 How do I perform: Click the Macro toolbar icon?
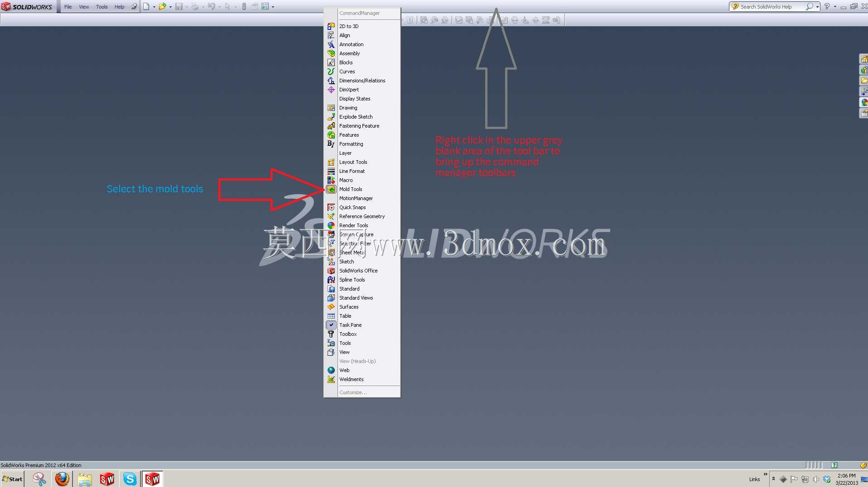pos(331,180)
